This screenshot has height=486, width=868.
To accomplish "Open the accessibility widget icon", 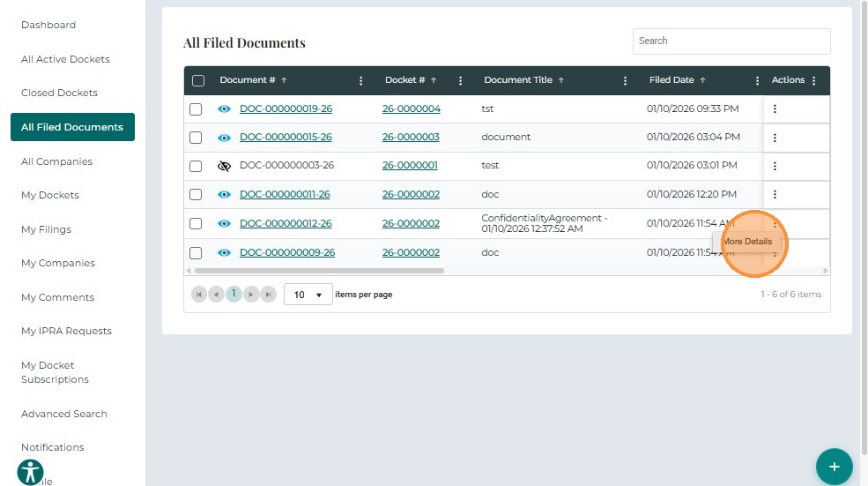I will [x=30, y=472].
